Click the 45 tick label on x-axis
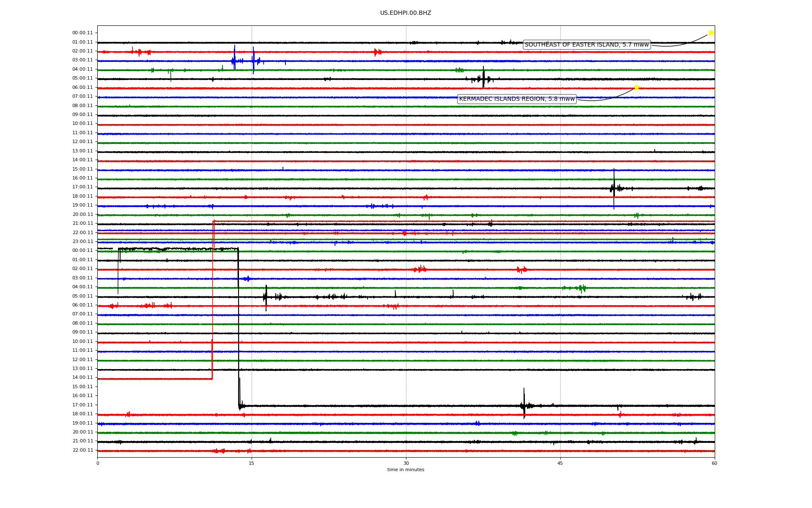Viewport: 812px width, 508px height. [x=560, y=463]
